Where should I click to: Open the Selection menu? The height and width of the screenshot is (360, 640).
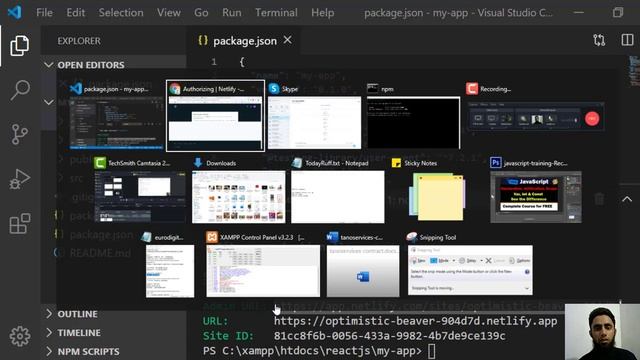(x=121, y=13)
